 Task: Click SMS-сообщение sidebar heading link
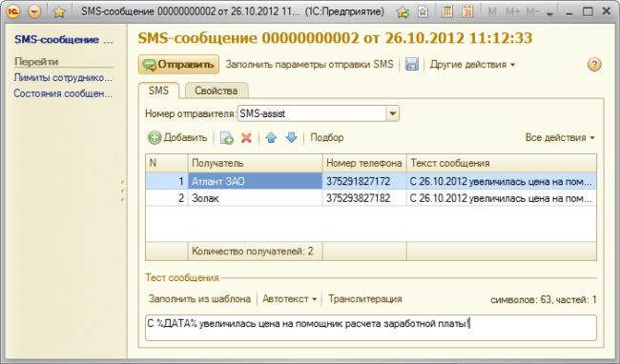click(x=64, y=39)
